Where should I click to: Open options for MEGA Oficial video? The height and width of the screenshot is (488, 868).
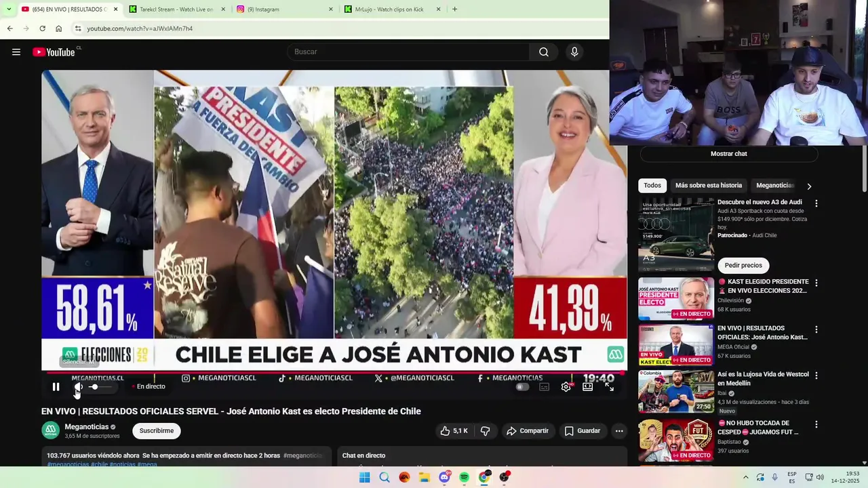[816, 329]
